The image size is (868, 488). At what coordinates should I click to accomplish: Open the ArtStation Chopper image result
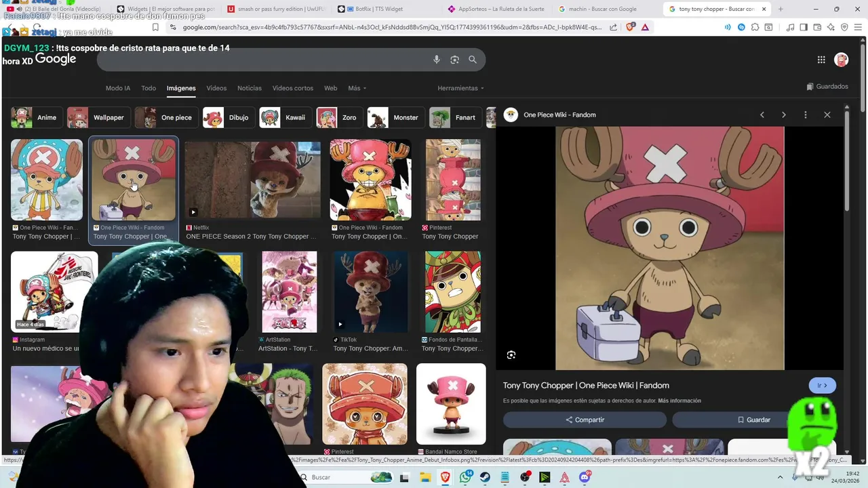click(290, 291)
